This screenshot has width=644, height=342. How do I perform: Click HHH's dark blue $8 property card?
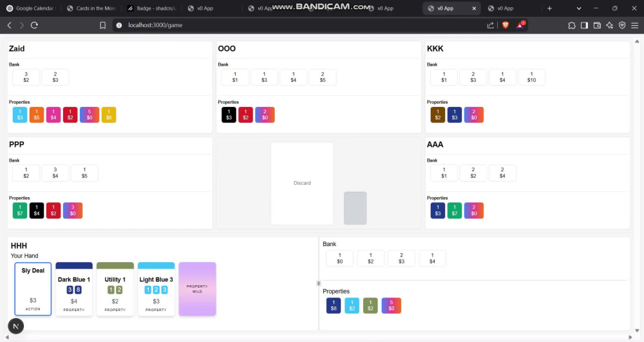(x=334, y=306)
